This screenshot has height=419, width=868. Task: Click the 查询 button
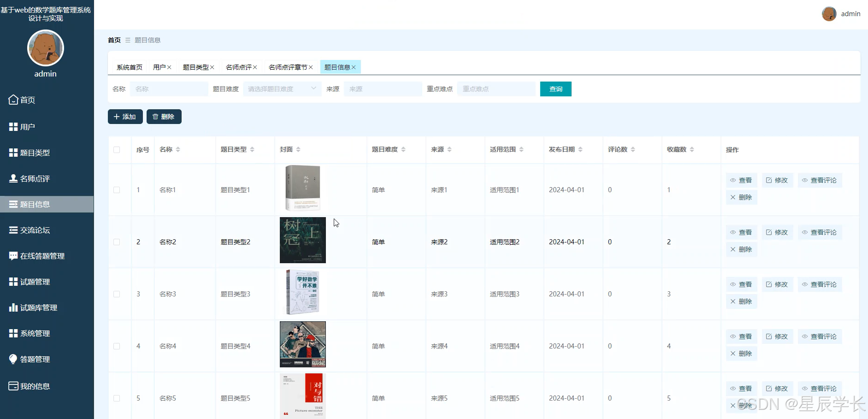pyautogui.click(x=556, y=89)
